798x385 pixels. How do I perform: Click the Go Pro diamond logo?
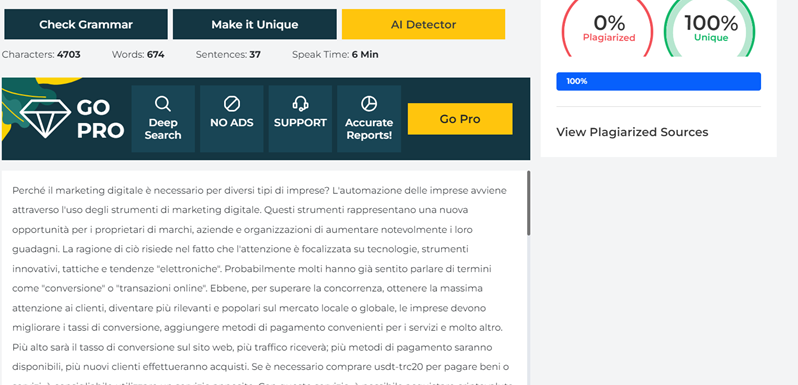coord(45,119)
